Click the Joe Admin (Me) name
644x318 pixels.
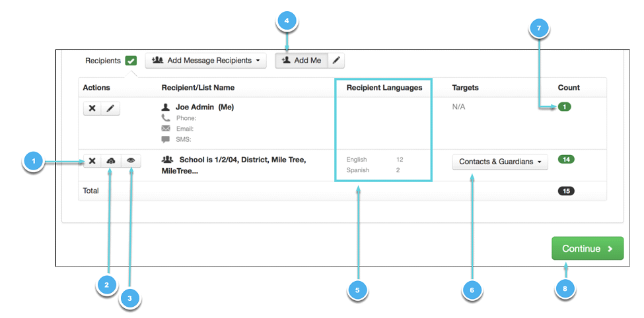(x=205, y=107)
